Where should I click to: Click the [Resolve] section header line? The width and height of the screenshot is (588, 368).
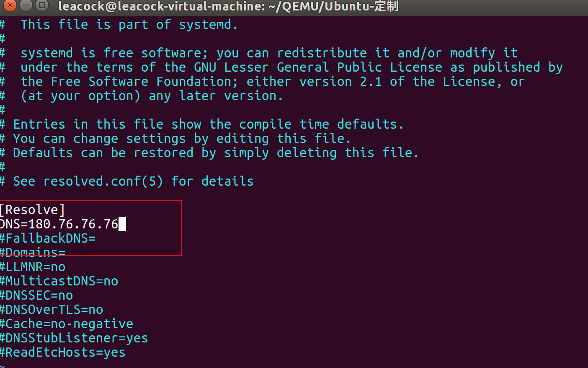pyautogui.click(x=32, y=210)
